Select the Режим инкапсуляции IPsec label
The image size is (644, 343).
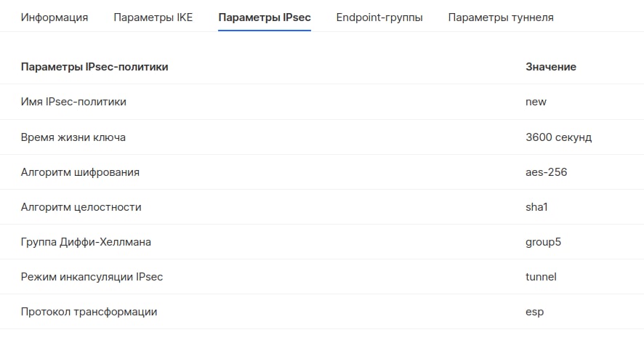coord(92,277)
